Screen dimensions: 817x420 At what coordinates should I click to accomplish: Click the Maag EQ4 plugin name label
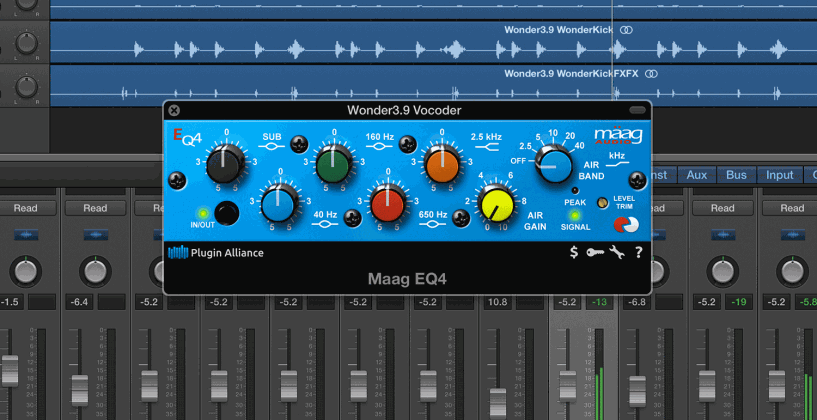[x=407, y=279]
